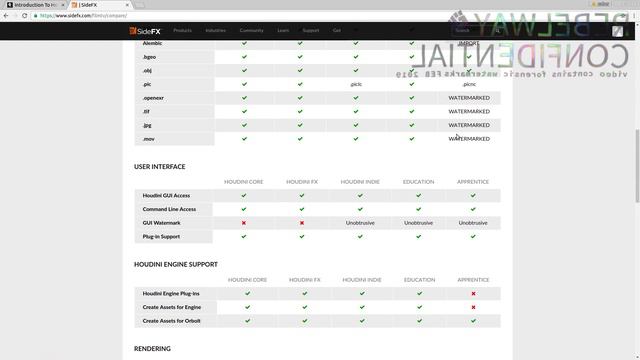Viewport: 640px width, 360px height.
Task: Open the Industries navigation menu
Action: pyautogui.click(x=216, y=30)
